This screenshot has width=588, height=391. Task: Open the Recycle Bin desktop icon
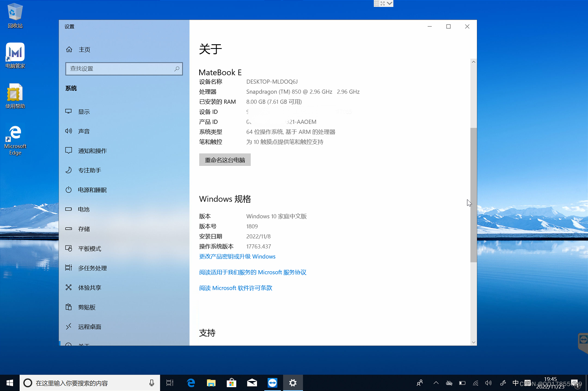15,16
